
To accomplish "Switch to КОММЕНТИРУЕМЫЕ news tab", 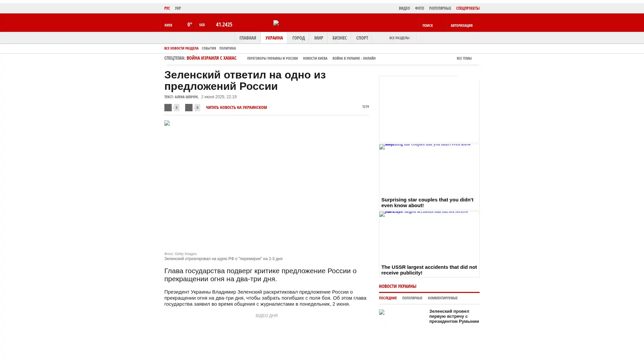I will 442,298.
